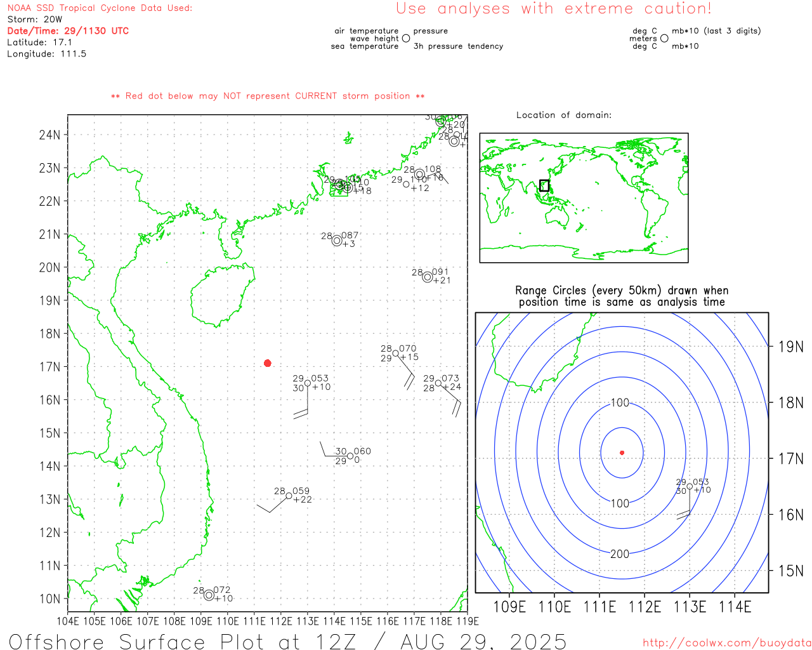Click the 111E label on range circles map
The width and height of the screenshot is (812, 650).
599,607
